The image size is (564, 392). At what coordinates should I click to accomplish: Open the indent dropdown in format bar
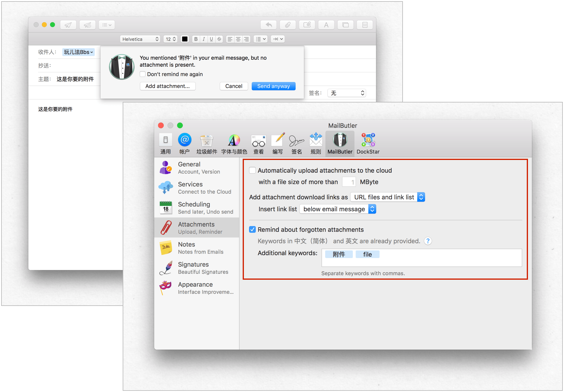point(278,39)
